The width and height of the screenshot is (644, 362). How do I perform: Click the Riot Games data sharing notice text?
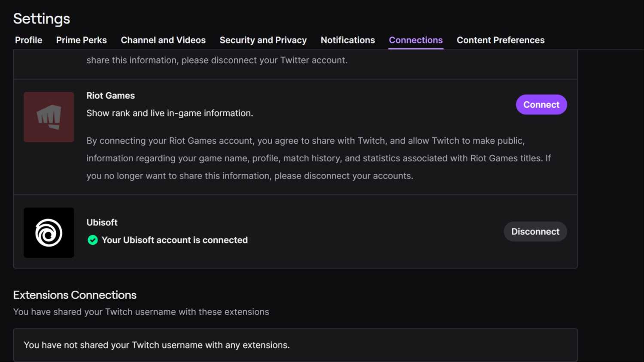(x=318, y=158)
